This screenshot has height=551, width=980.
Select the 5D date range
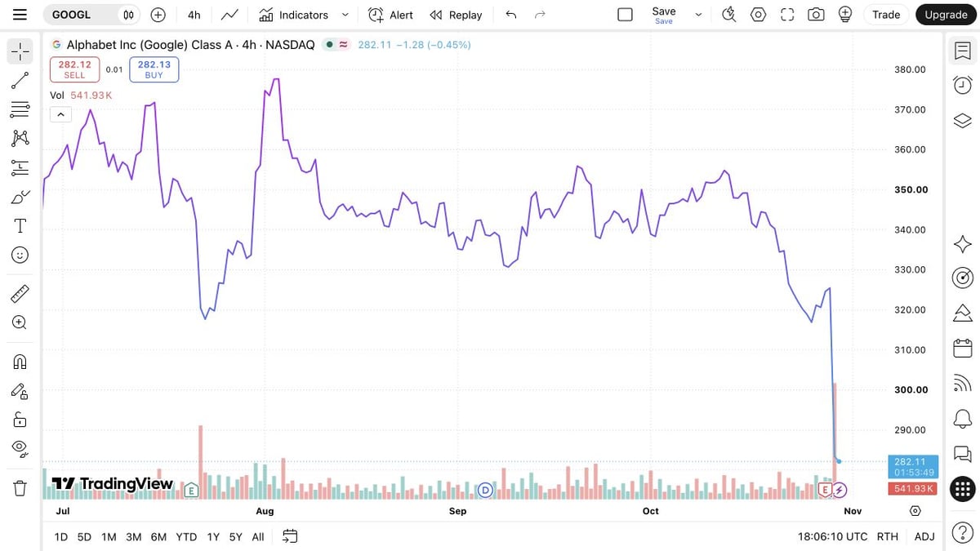pos(84,536)
